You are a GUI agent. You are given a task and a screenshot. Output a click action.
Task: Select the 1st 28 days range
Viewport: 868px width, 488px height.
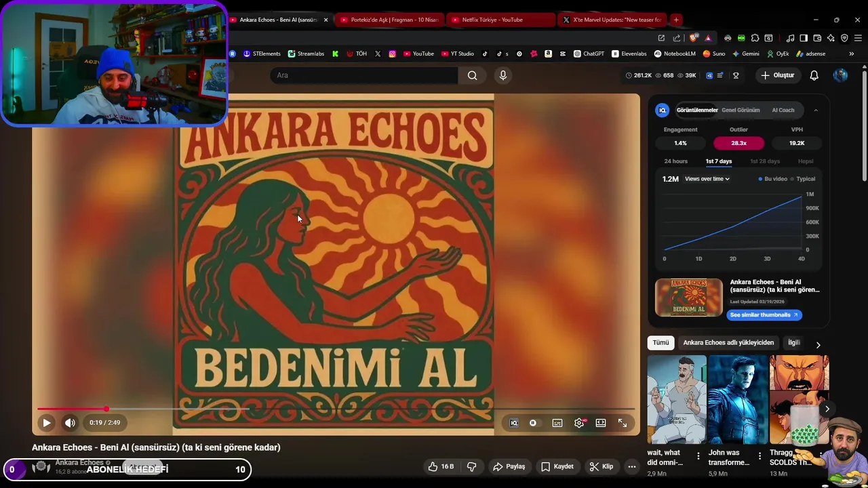click(765, 161)
